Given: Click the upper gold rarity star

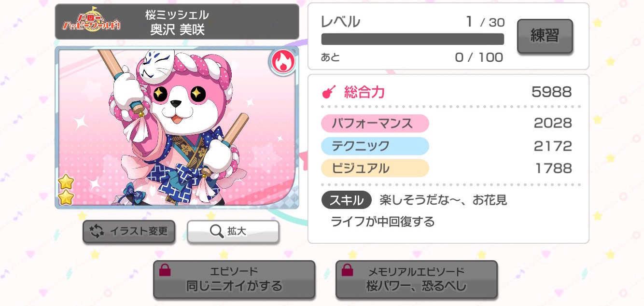Looking at the screenshot, I should 66,182.
